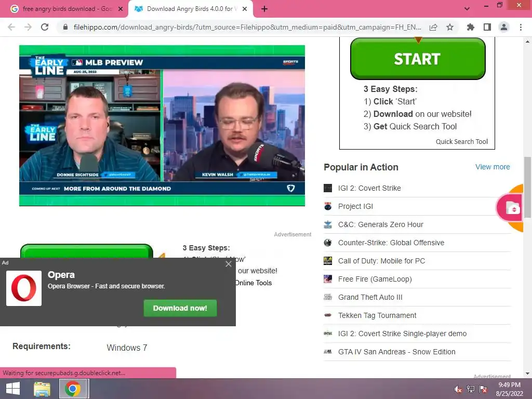Open Call of Duty: Mobile for PC
This screenshot has width=532, height=399.
381,261
